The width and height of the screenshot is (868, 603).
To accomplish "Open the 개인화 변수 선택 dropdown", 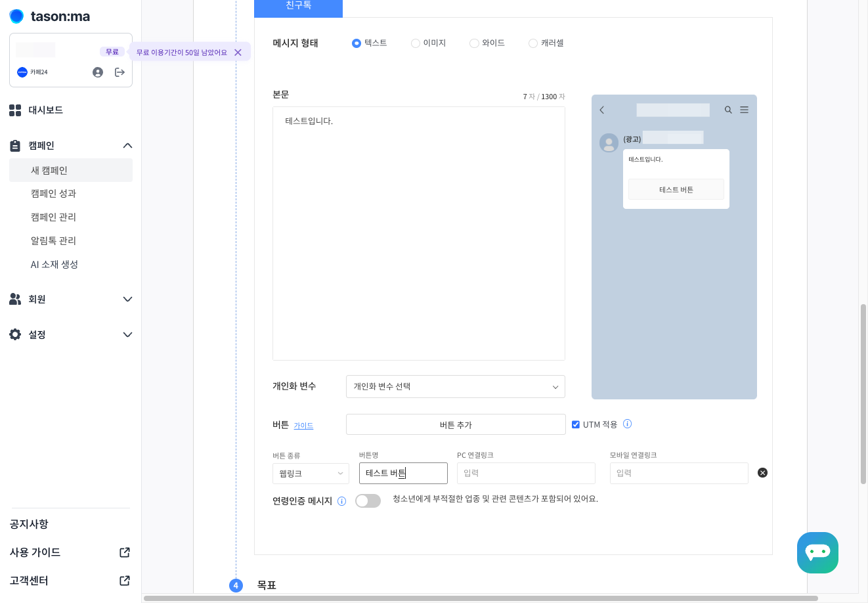I will click(x=456, y=387).
